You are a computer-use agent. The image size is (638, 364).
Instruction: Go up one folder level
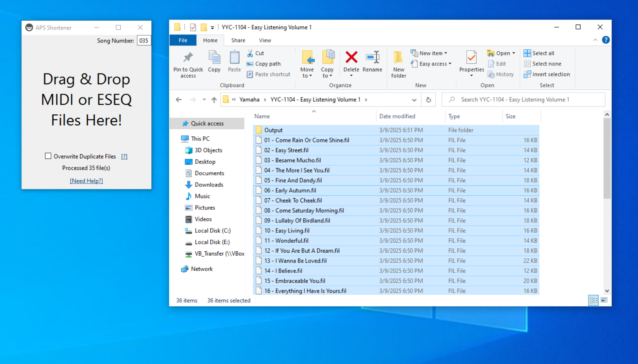point(214,100)
